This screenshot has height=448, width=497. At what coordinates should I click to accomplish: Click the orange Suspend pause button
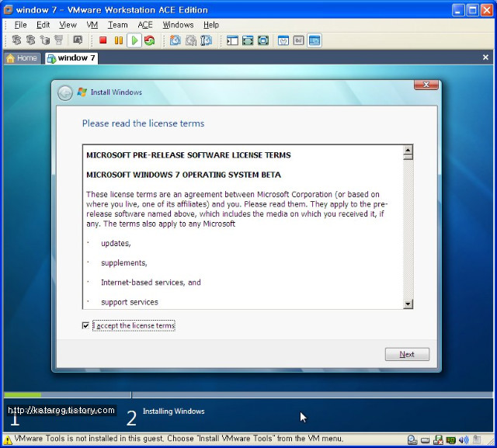click(119, 40)
